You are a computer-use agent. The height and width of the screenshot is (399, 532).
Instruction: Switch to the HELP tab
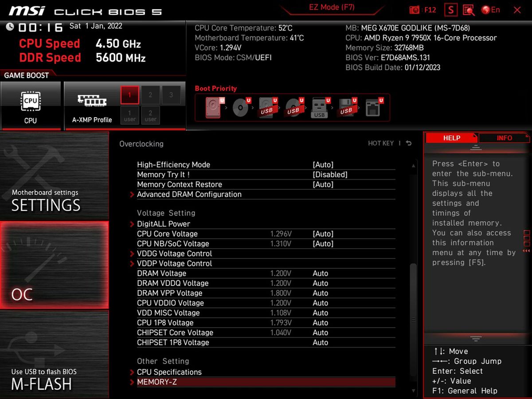click(x=451, y=138)
